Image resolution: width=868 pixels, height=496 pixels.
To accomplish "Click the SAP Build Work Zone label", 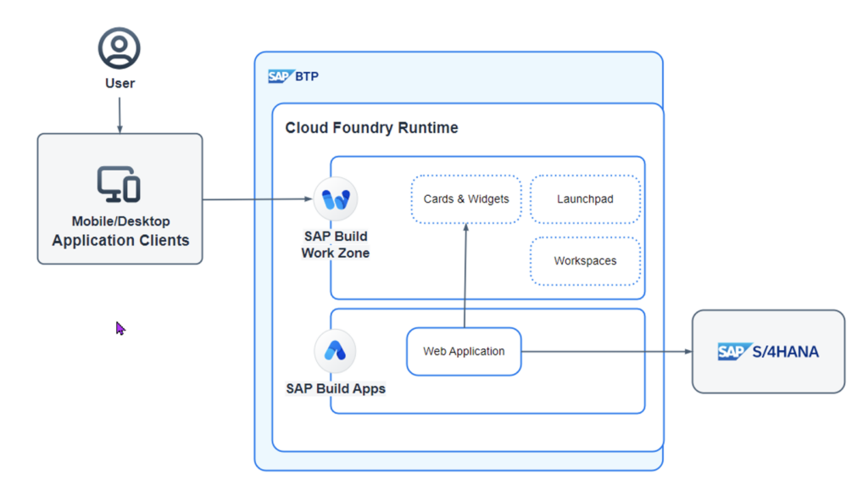I will point(336,244).
